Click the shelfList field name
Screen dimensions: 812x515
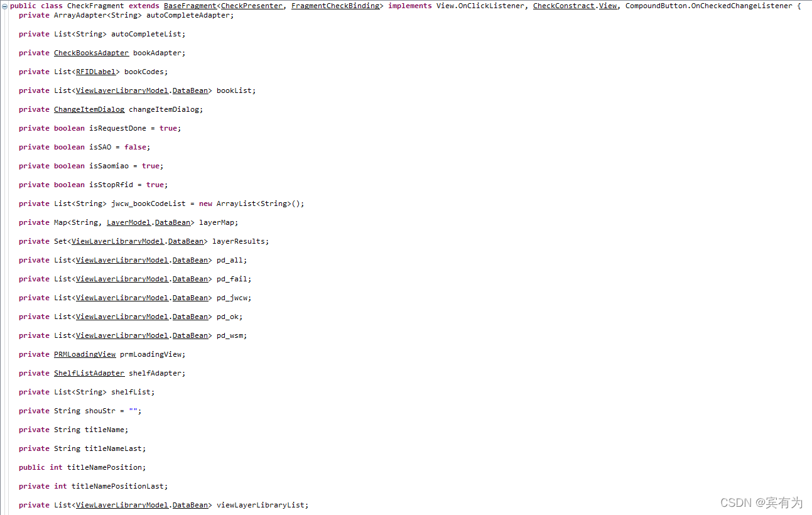pyautogui.click(x=131, y=392)
